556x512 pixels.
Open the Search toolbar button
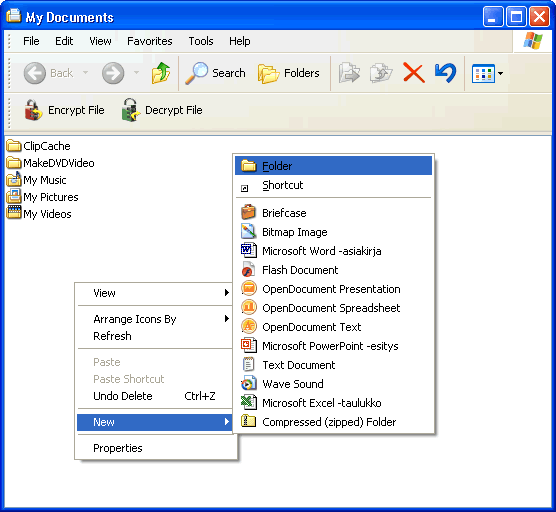(x=215, y=73)
